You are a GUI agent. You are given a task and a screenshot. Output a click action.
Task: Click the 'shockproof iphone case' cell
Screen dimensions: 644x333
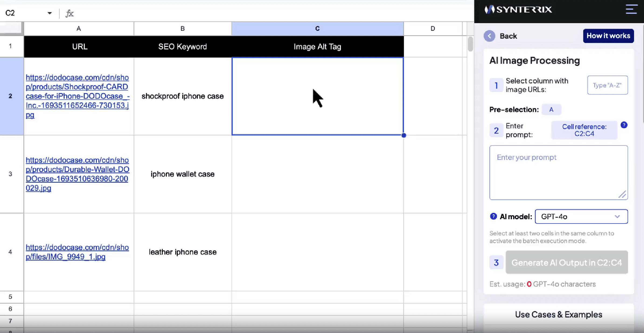(183, 96)
